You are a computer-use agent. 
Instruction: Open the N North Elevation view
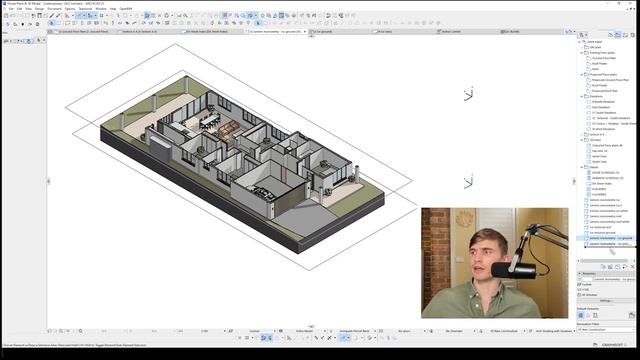603,102
